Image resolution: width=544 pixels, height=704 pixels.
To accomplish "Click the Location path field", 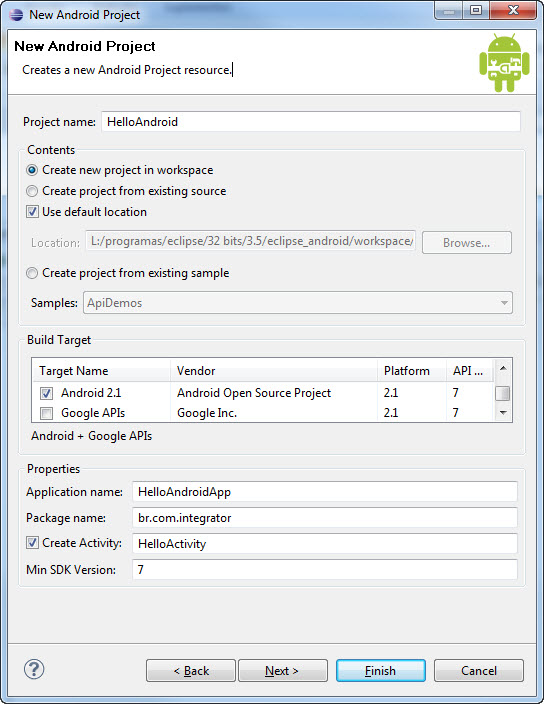I will point(250,241).
